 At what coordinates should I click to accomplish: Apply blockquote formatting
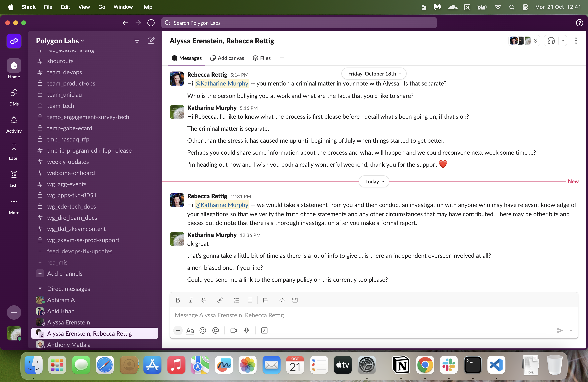click(265, 300)
